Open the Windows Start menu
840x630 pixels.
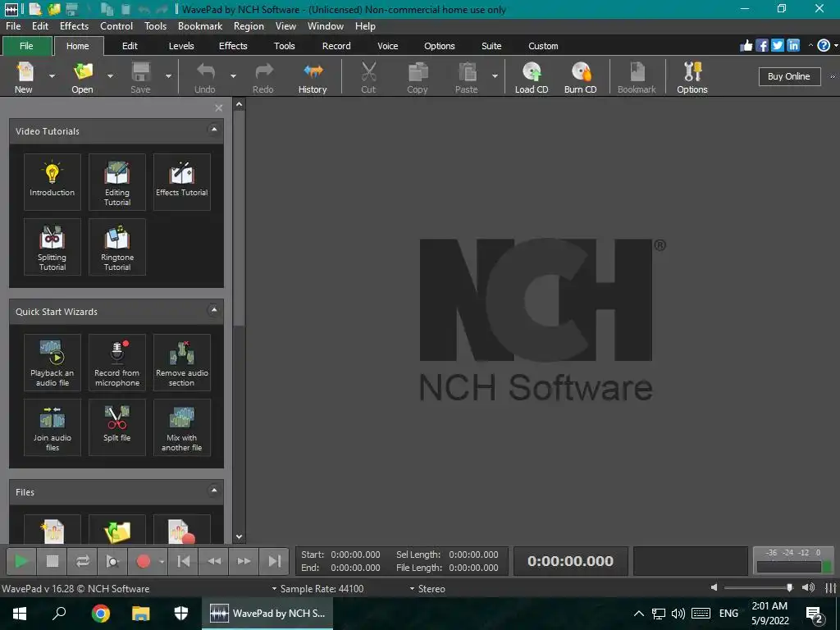coord(20,614)
